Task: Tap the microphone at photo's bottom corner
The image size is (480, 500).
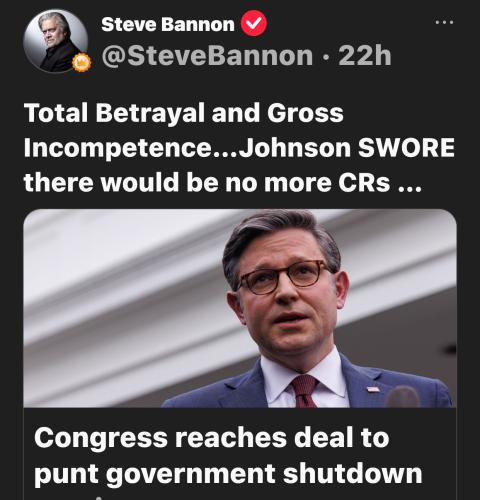Action: [403, 397]
